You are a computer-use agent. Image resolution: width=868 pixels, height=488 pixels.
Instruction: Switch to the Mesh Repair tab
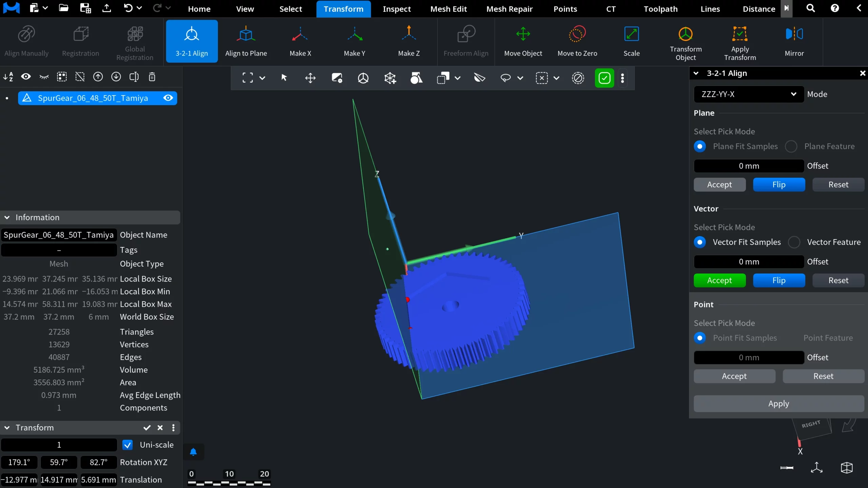tap(509, 9)
